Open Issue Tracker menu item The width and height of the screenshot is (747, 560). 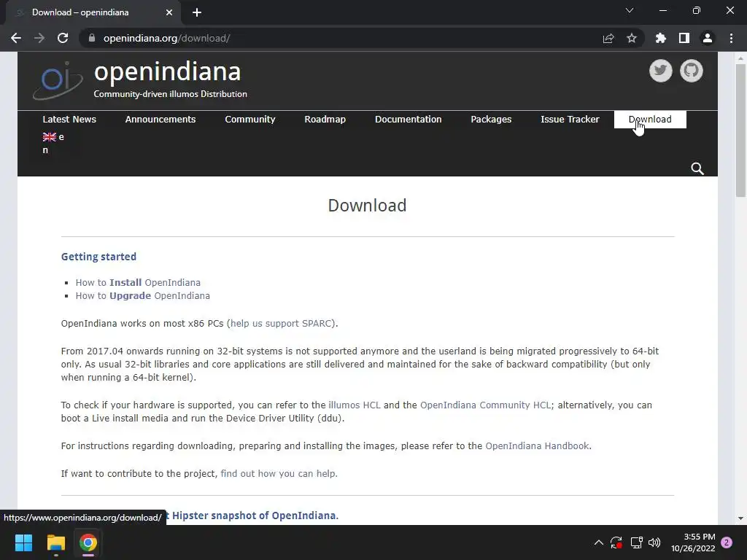click(570, 119)
